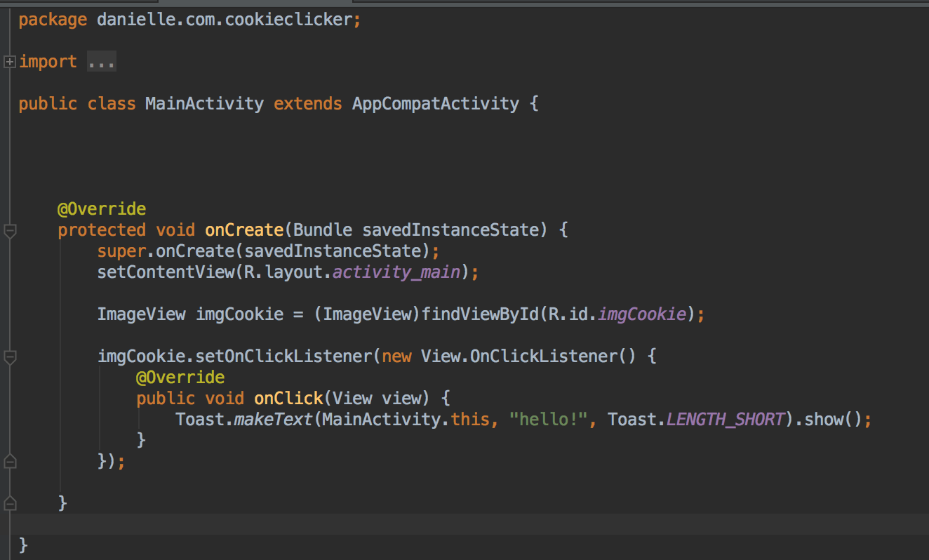Collapse the setOnClickListener block via gutter fold marker
The image size is (929, 560).
tap(9, 356)
